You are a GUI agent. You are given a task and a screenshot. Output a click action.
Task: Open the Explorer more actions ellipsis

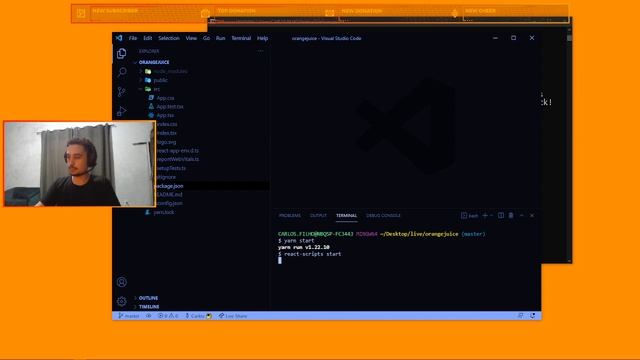260,51
